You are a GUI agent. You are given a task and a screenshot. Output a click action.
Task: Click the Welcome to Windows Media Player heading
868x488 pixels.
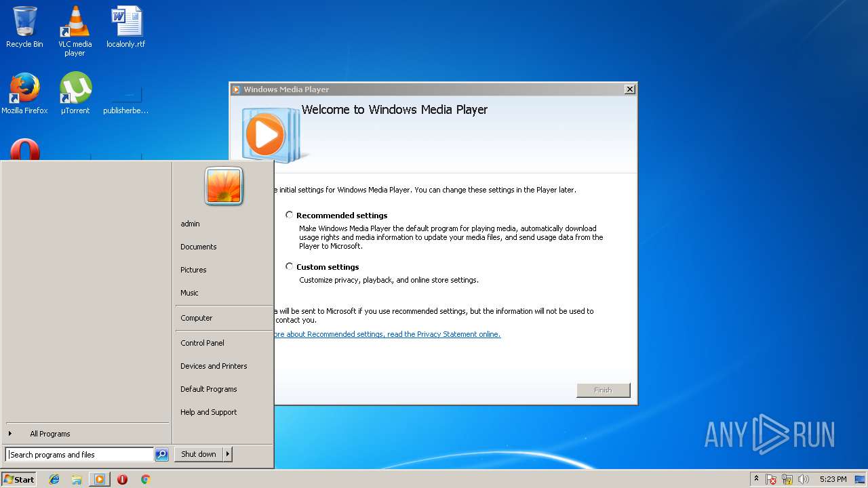coord(394,110)
